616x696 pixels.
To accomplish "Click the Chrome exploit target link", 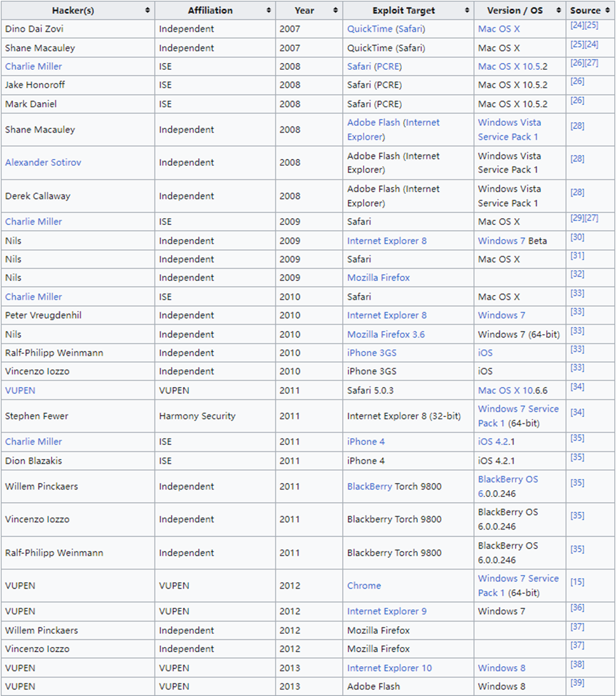I will click(364, 586).
